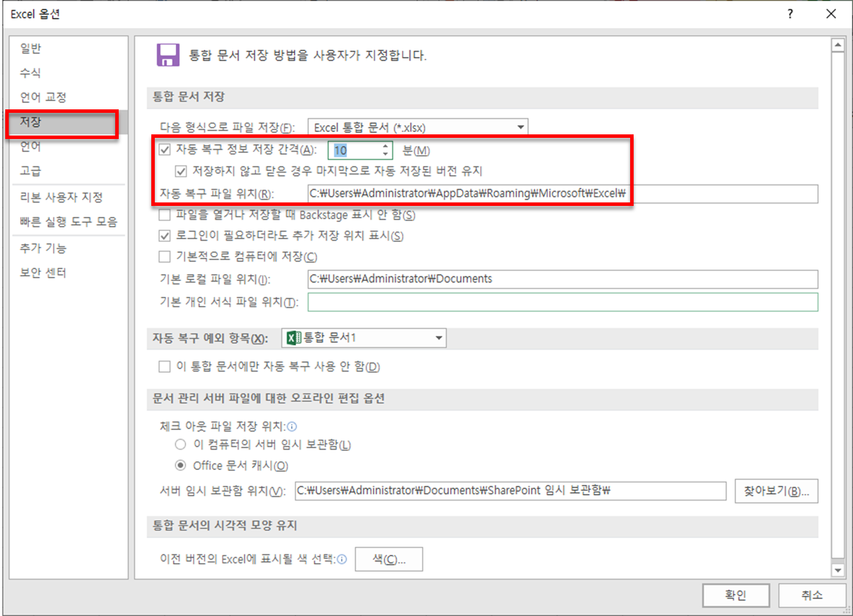This screenshot has height=616, width=853.
Task: Click the 자동 복구 파일 위치 path field
Action: pos(563,194)
